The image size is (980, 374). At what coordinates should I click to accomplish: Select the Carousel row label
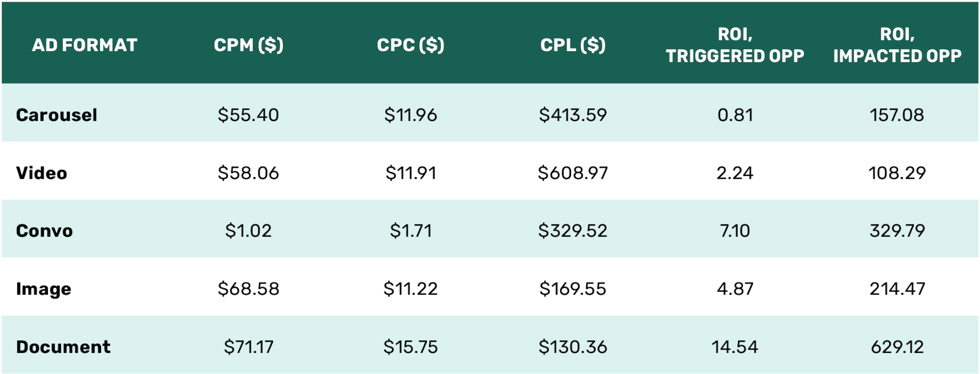(56, 115)
